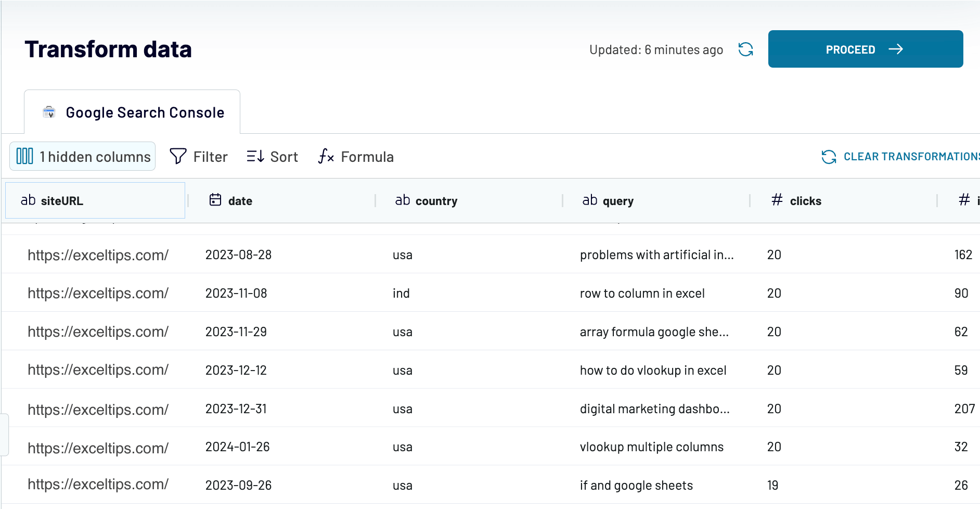Select the country column header
The height and width of the screenshot is (509, 980).
tap(468, 200)
